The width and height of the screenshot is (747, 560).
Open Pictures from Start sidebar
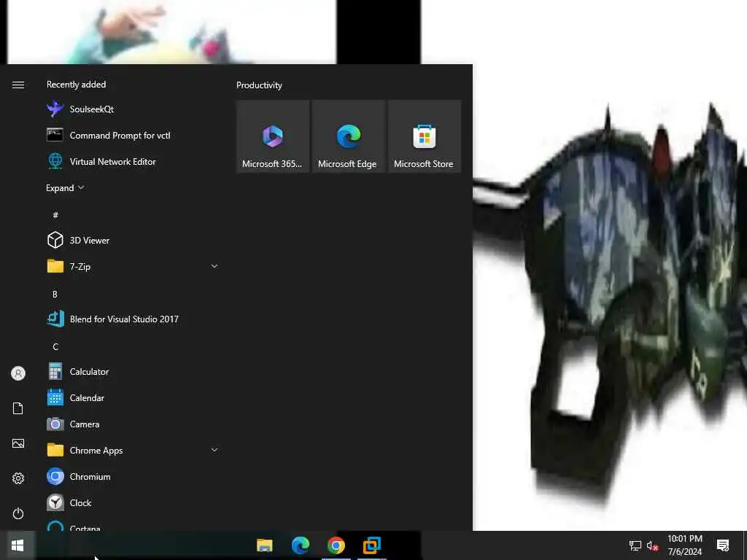[x=18, y=443]
